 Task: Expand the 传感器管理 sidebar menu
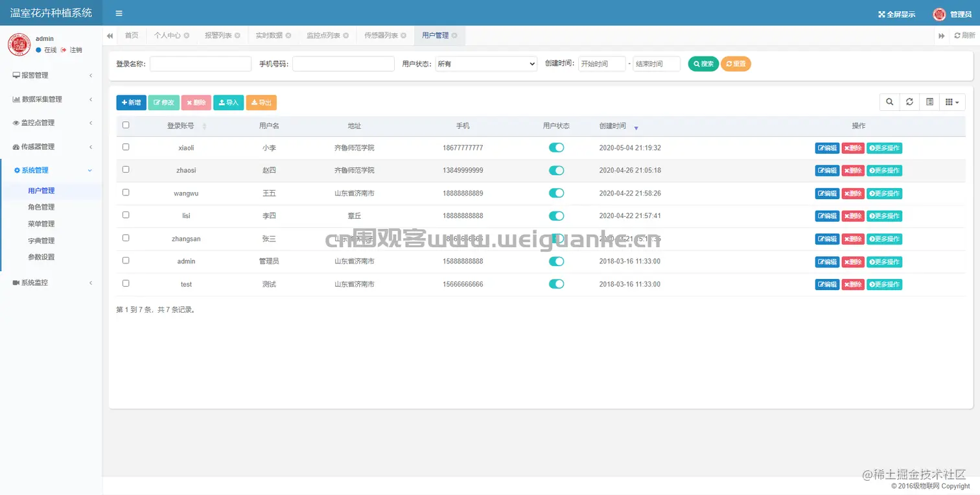pyautogui.click(x=51, y=147)
